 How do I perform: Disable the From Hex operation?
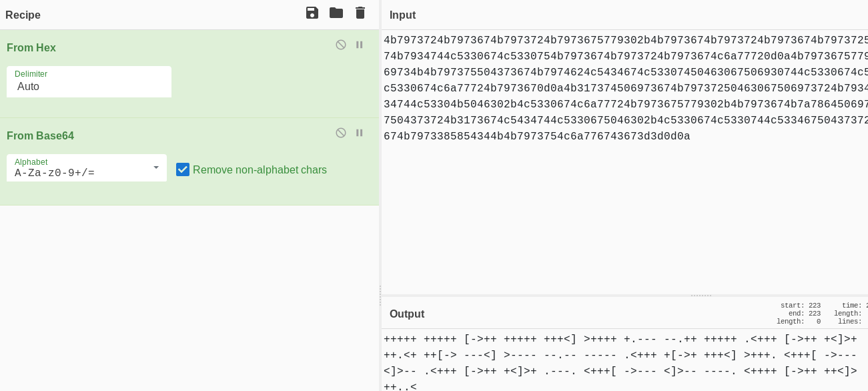pos(341,45)
